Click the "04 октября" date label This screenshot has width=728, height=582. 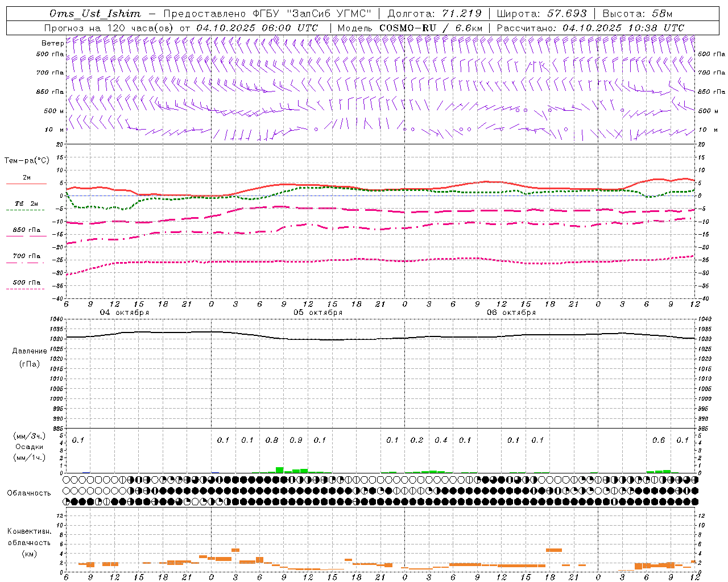pos(125,313)
